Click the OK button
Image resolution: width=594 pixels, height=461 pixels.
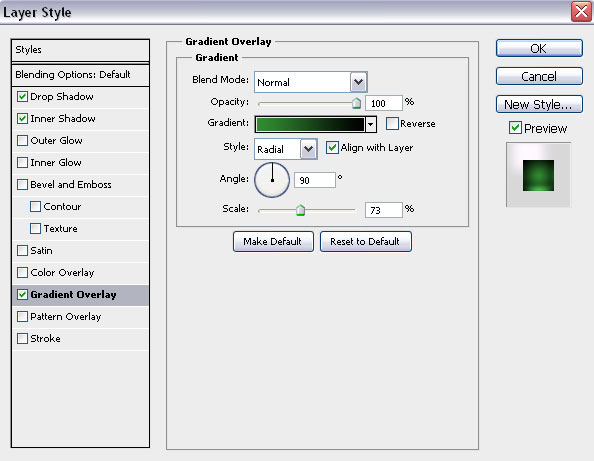pyautogui.click(x=539, y=48)
